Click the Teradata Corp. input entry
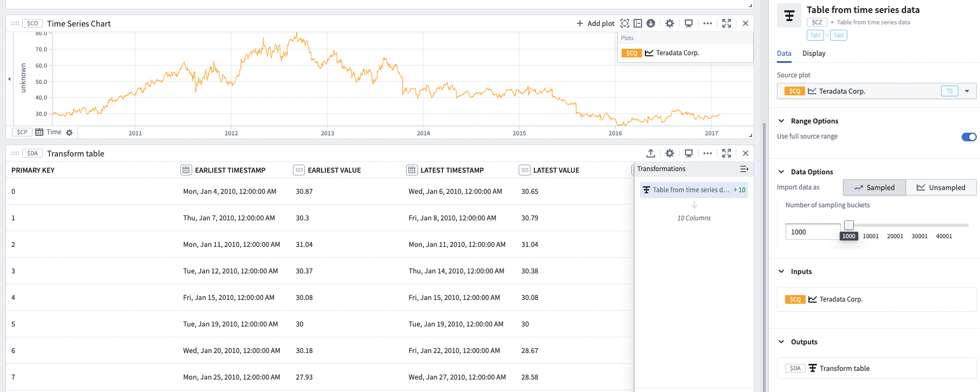This screenshot has width=980, height=392. click(877, 299)
